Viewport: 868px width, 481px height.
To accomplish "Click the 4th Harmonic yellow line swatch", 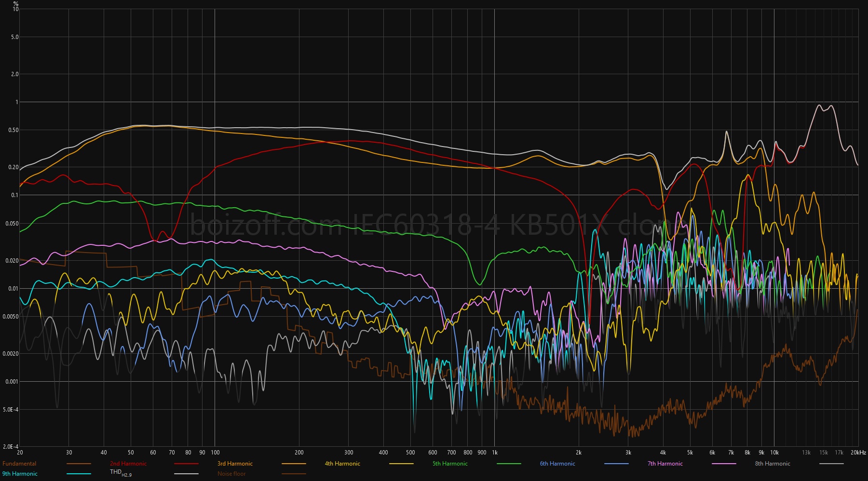I will point(401,464).
